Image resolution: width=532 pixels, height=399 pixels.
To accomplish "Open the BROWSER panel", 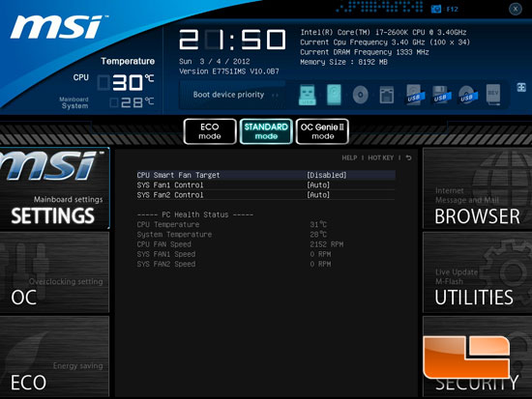I will pos(478,188).
